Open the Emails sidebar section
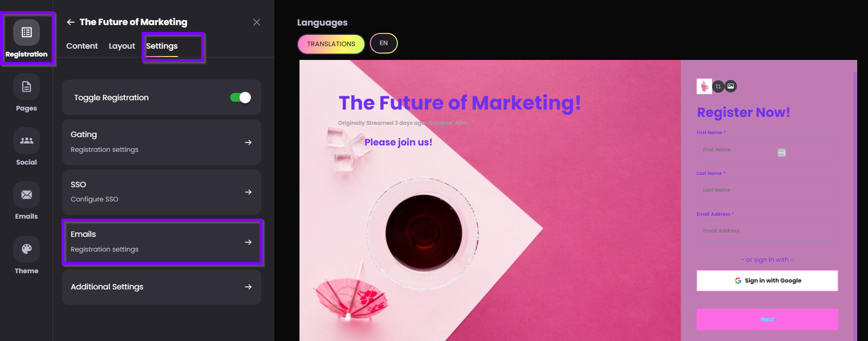 click(x=27, y=201)
